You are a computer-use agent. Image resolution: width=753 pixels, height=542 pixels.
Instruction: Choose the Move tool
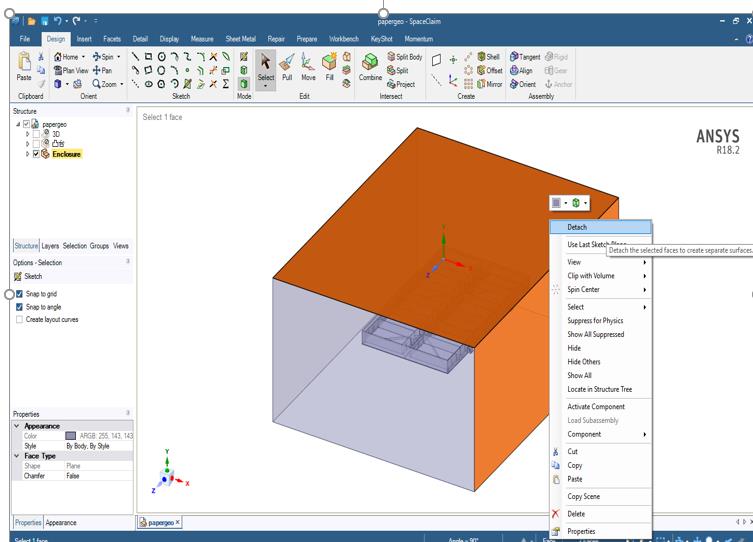click(308, 67)
